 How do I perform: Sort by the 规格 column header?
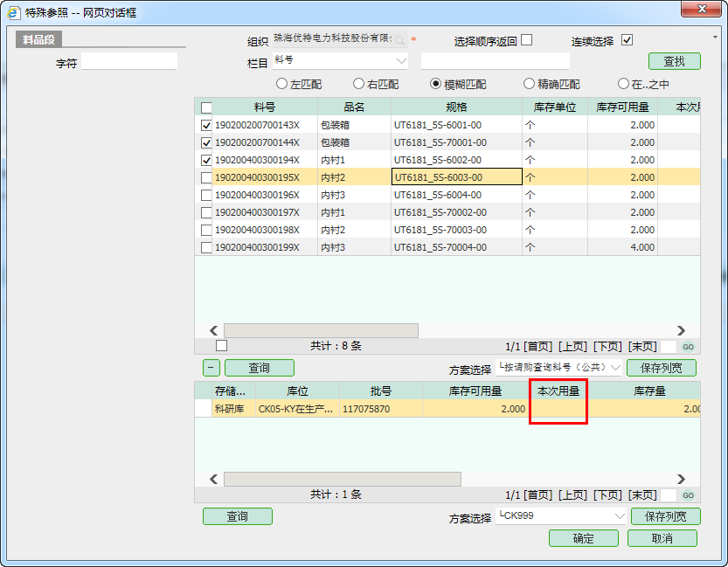pyautogui.click(x=455, y=107)
